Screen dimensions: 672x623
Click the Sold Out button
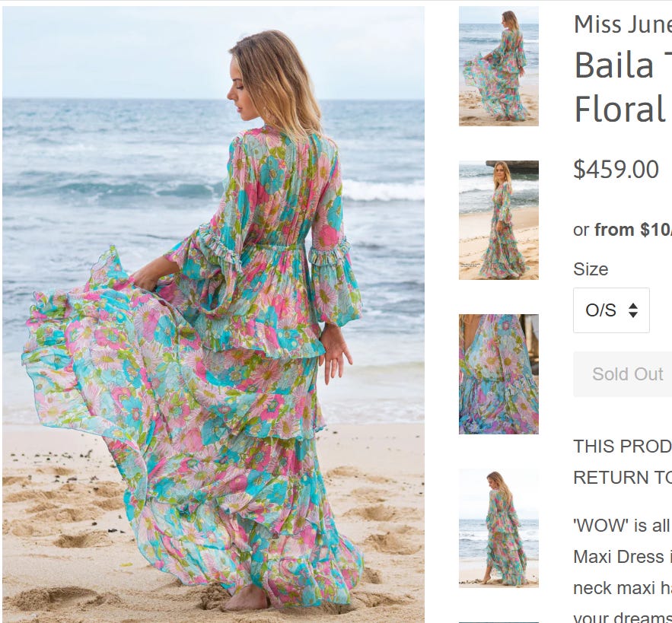[x=623, y=374]
